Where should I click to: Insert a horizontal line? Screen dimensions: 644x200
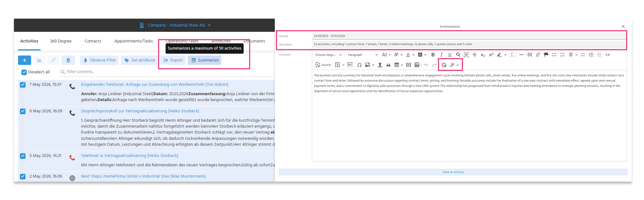521,55
